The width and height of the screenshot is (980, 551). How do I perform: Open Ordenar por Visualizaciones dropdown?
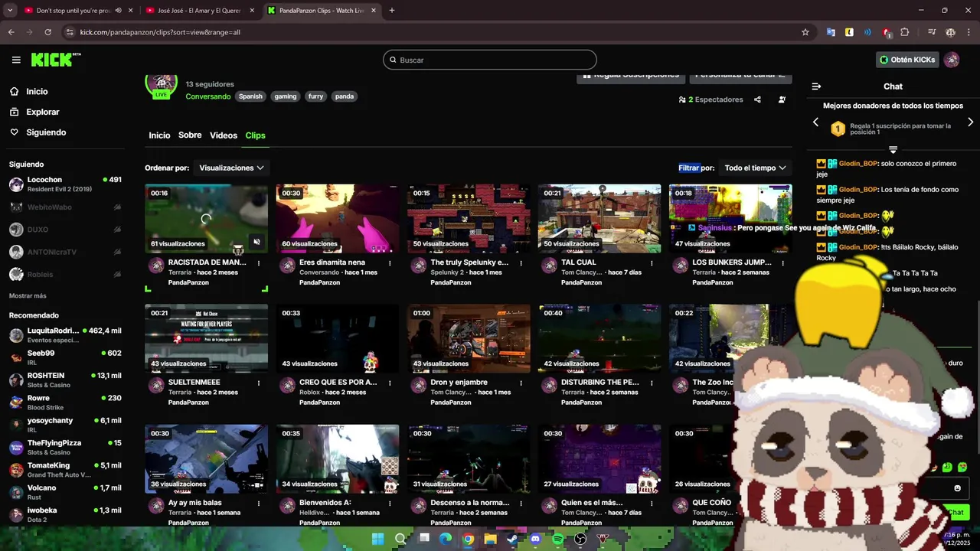[231, 168]
